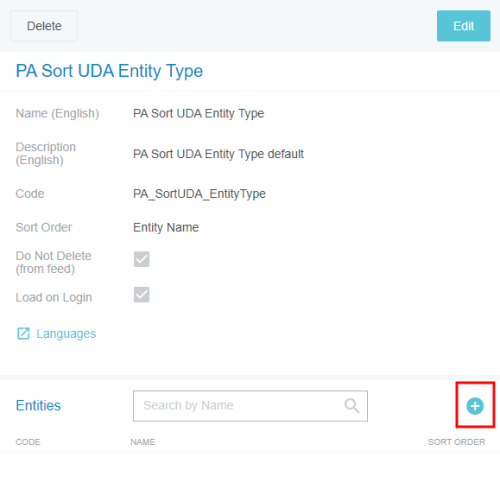
Task: Click the Entity Name sort order value
Action: [x=166, y=228]
